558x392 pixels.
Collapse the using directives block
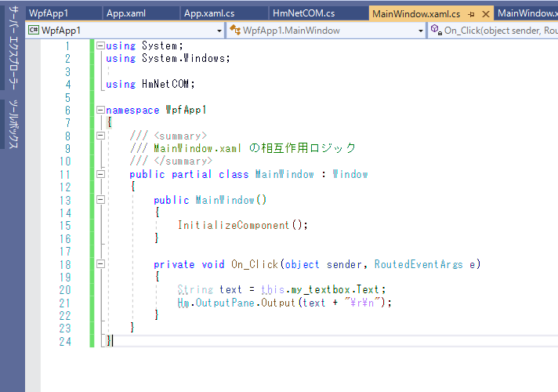point(100,46)
